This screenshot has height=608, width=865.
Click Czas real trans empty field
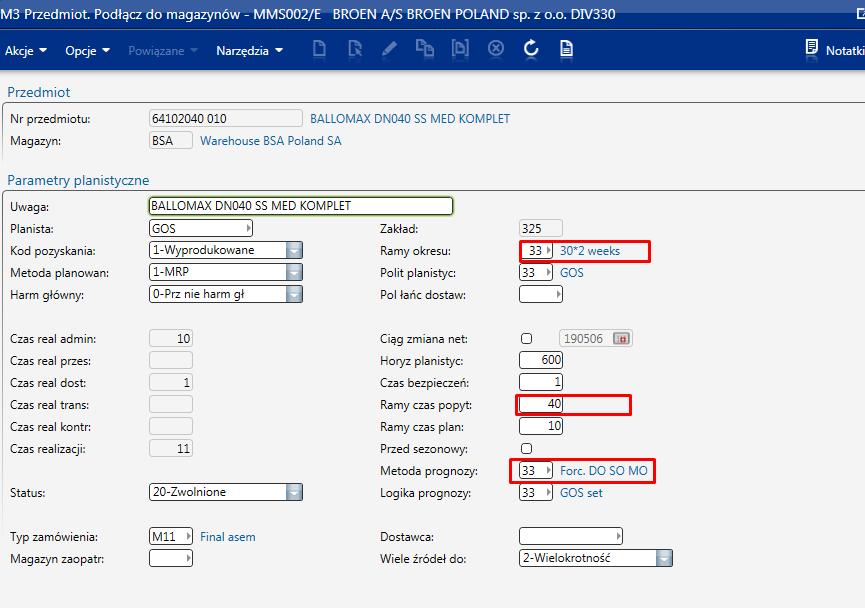click(170, 404)
